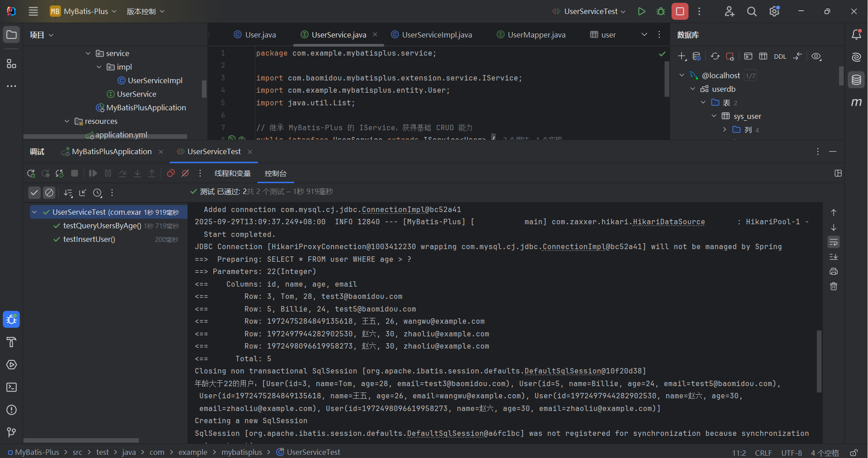Switch to the 线程和变量 tab
This screenshot has height=458, width=868.
232,174
